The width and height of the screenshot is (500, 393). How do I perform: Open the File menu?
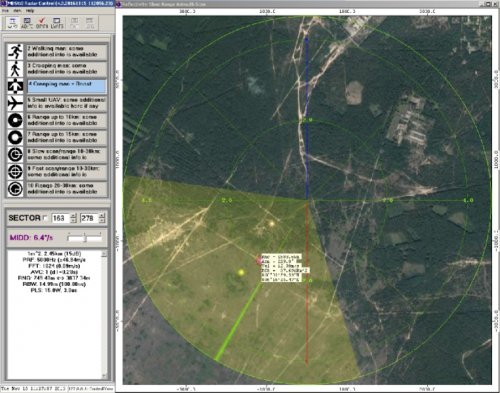coord(5,11)
